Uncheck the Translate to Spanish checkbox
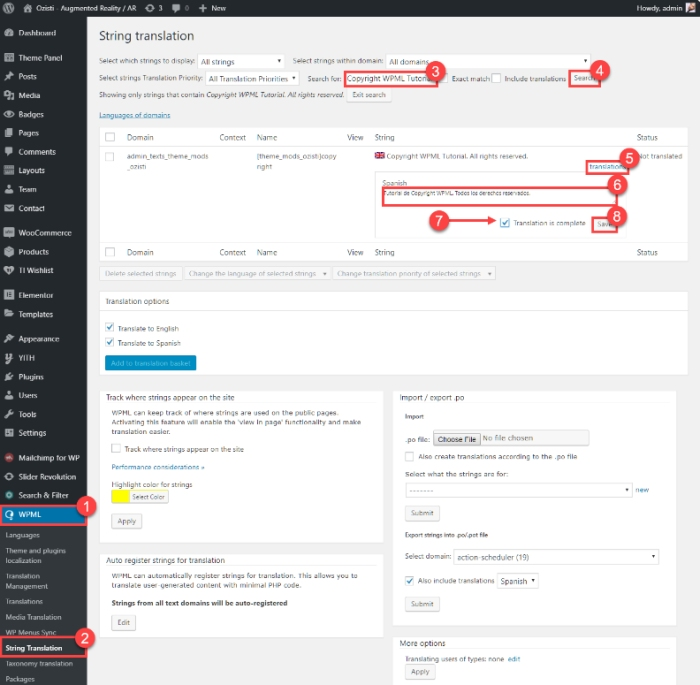 click(x=110, y=343)
